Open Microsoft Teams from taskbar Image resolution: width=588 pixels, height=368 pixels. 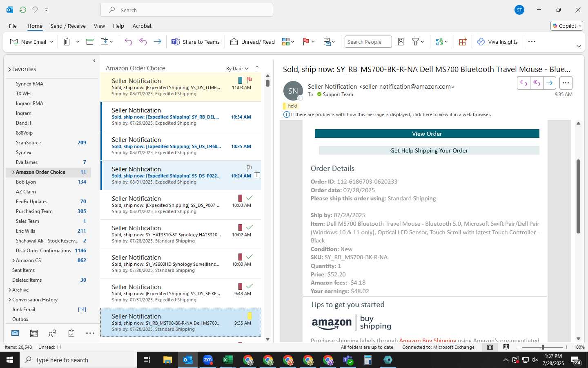[x=348, y=360]
